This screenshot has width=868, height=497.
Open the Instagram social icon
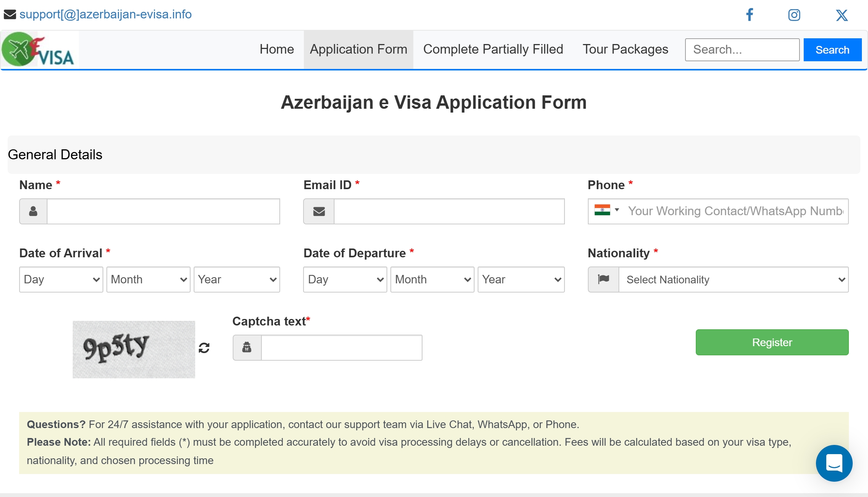coord(794,15)
